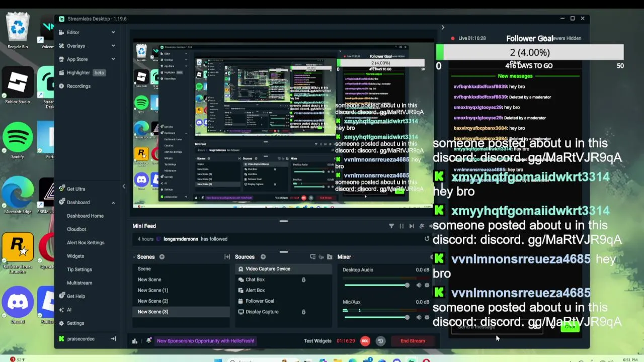This screenshot has height=362, width=644.
Task: Open the Mini Feed filter icon
Action: [391, 226]
